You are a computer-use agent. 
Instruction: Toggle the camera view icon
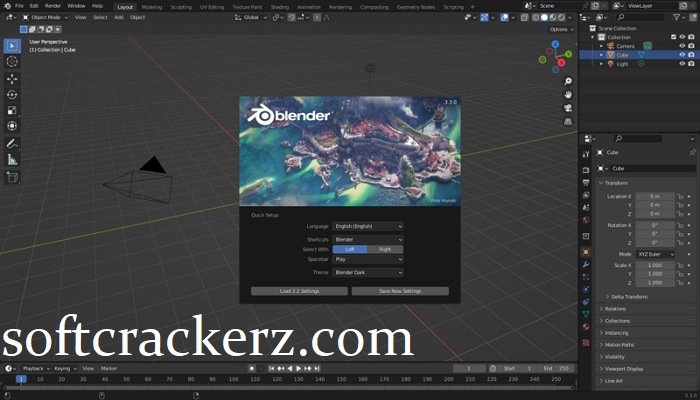point(568,108)
